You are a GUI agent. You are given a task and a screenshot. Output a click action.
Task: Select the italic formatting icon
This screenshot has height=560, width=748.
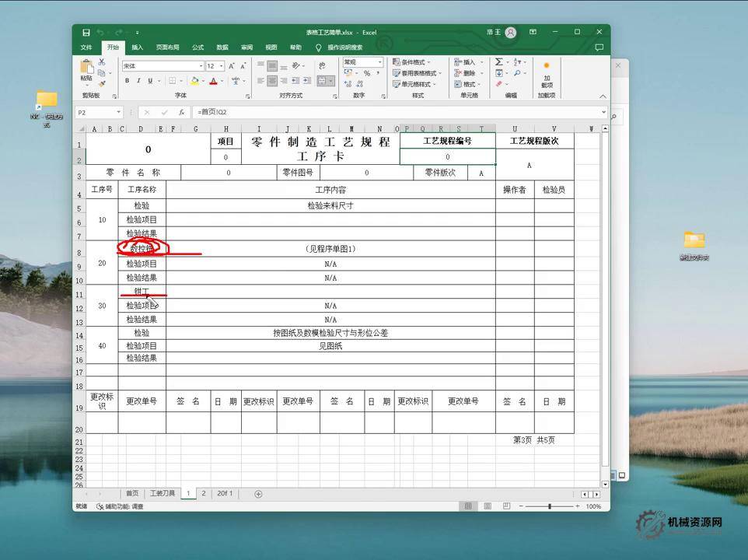[139, 80]
